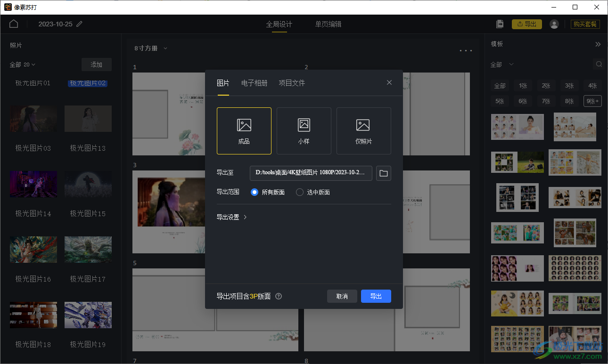This screenshot has height=364, width=608.
Task: Collapse the template panel with double arrows
Action: pos(598,44)
